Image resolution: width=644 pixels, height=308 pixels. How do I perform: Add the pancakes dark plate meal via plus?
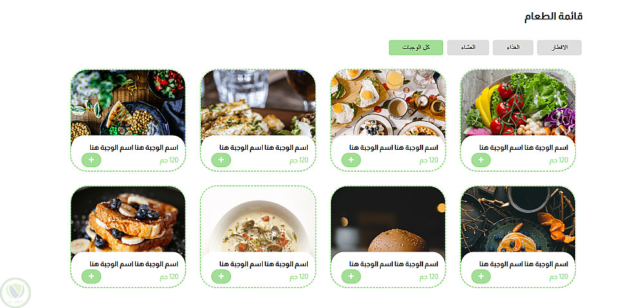click(480, 276)
